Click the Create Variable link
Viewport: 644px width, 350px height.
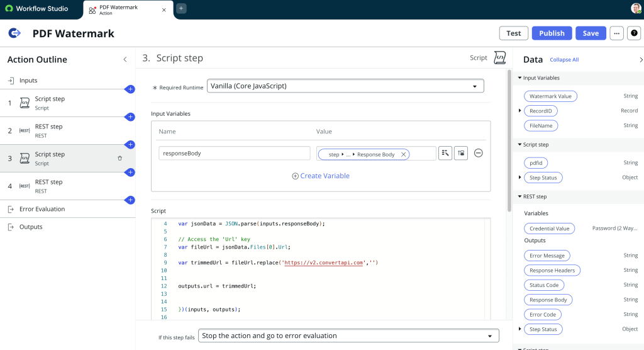321,176
